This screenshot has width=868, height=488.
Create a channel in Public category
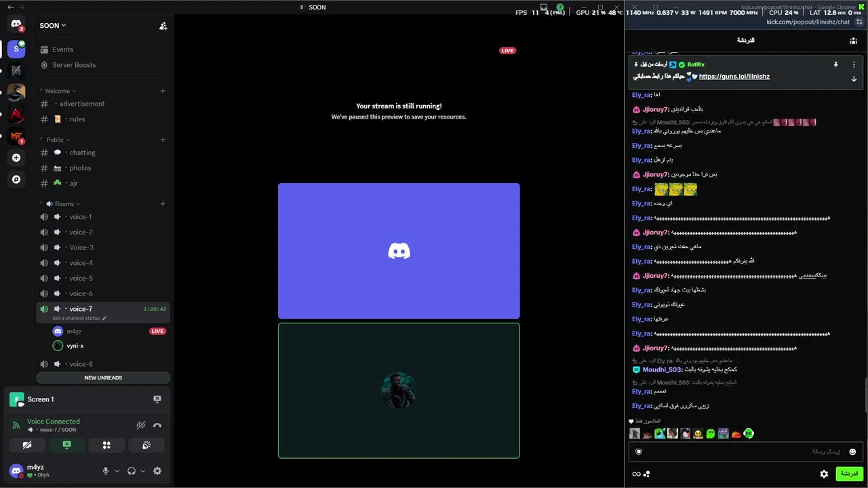point(163,140)
